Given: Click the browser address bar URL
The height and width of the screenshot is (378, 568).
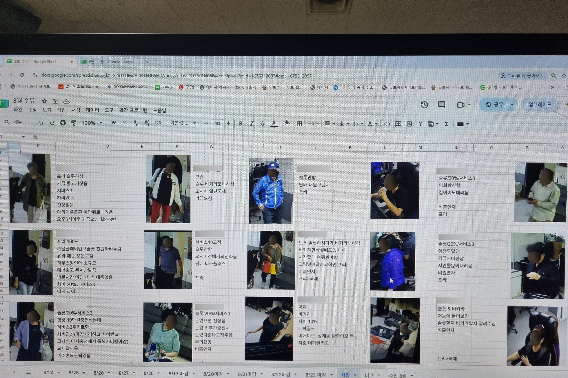Looking at the screenshot, I should (x=176, y=76).
